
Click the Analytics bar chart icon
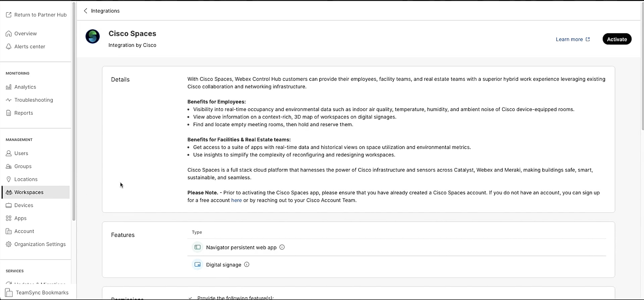(x=8, y=87)
